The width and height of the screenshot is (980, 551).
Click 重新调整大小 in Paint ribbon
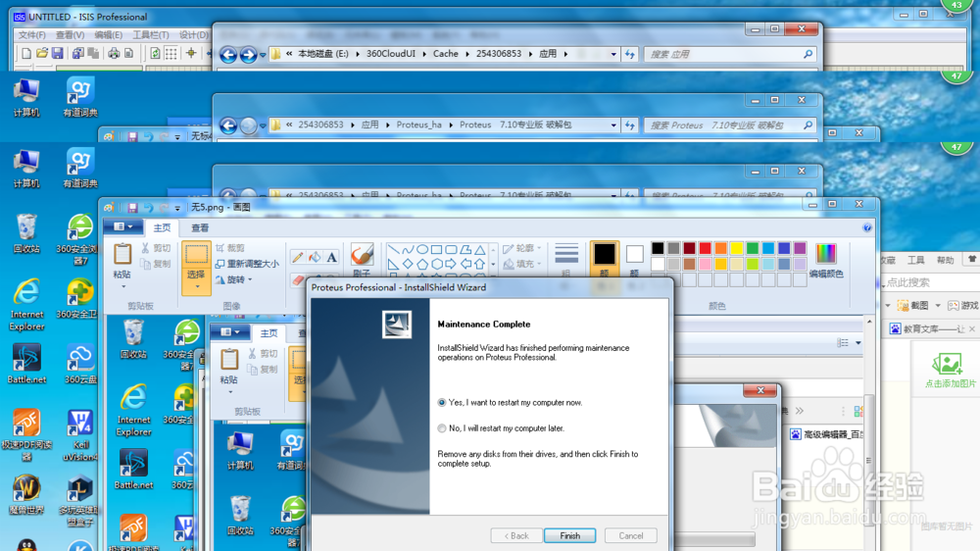247,264
